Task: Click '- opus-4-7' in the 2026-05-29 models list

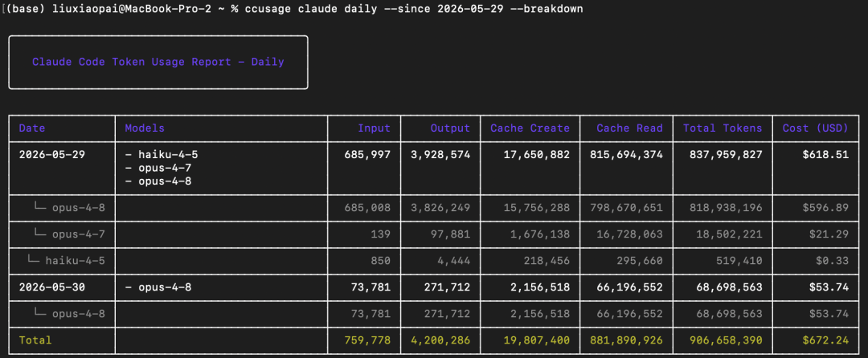Action: tap(158, 168)
